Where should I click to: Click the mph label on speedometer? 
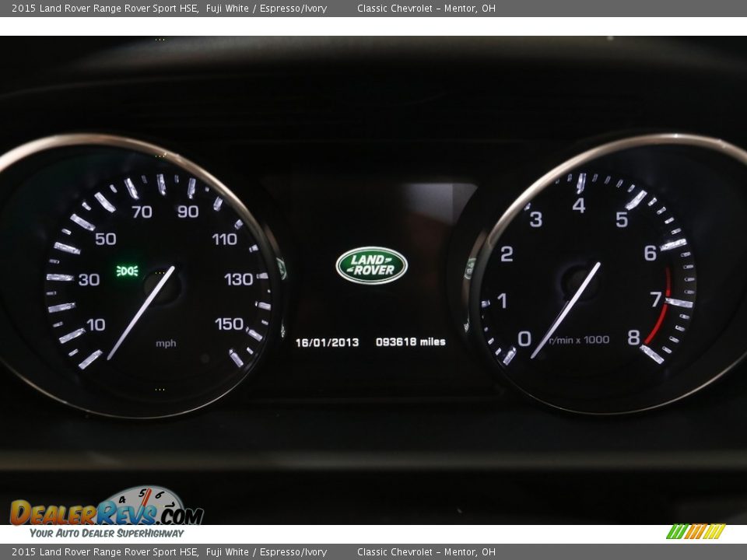(166, 343)
